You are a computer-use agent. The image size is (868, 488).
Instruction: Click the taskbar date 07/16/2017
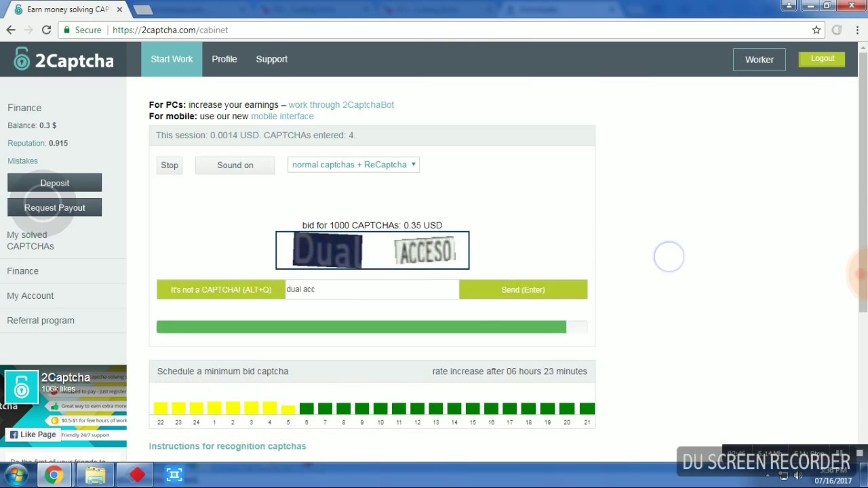833,481
